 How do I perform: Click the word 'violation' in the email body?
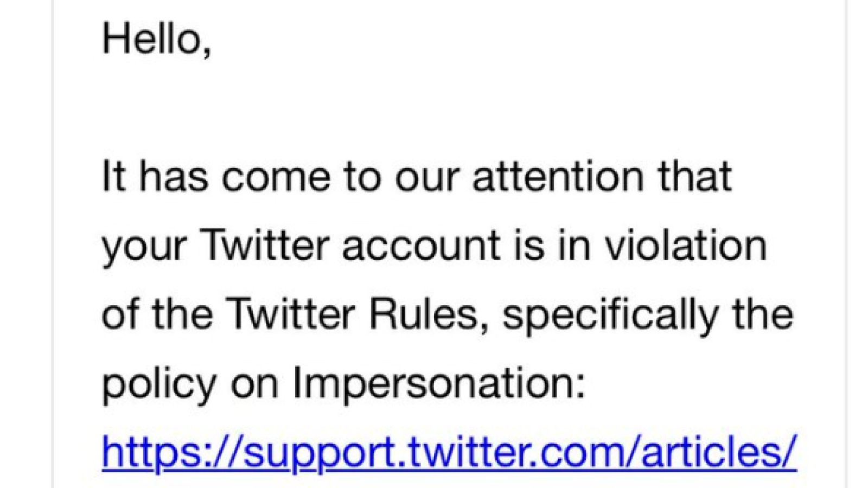coord(686,245)
